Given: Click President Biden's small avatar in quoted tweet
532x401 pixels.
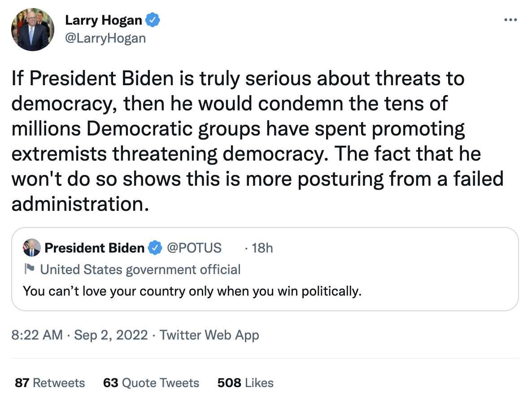Looking at the screenshot, I should pos(31,248).
